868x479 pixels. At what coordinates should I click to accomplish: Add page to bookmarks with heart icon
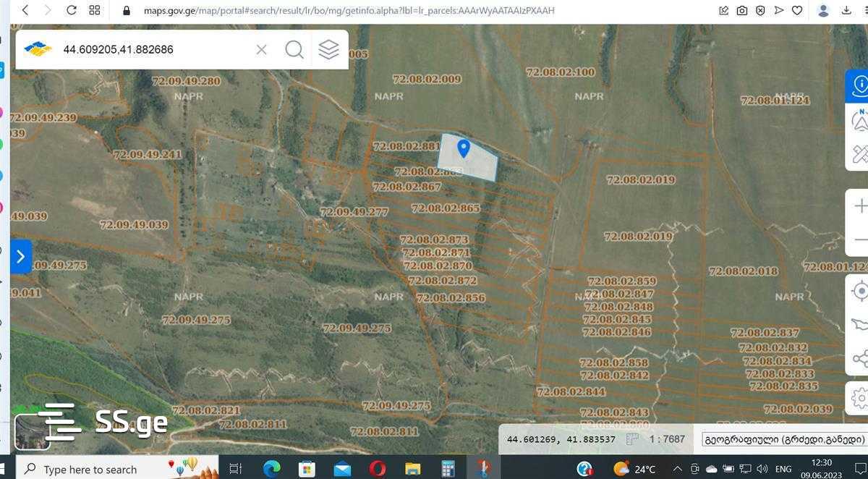[797, 10]
